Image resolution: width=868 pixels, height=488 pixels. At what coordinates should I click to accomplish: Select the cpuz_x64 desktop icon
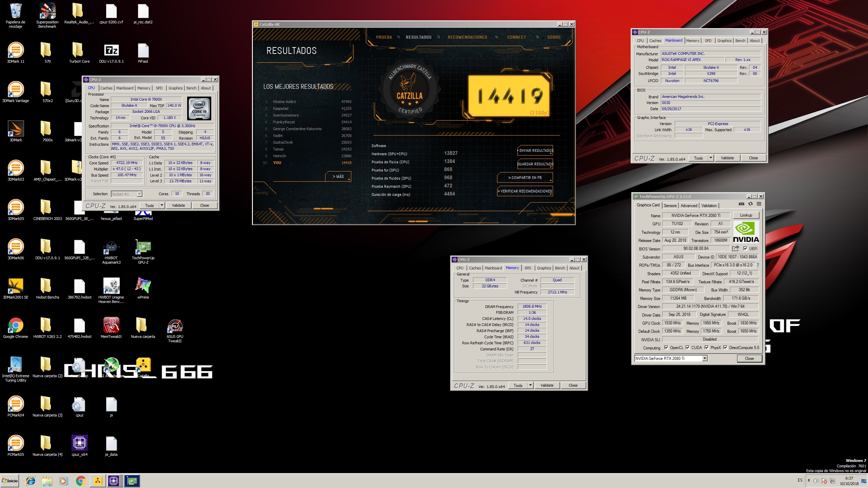coord(80,446)
